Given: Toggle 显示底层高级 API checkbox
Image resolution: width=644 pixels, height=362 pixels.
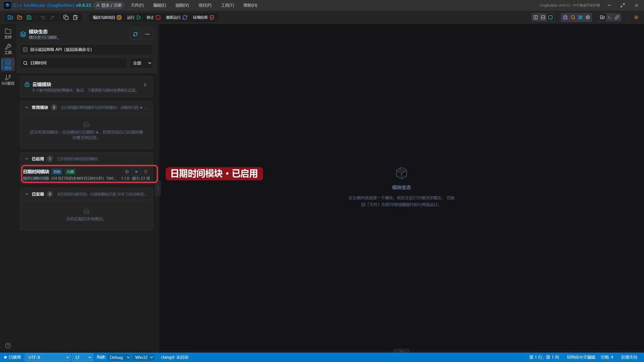Looking at the screenshot, I should pos(25,50).
